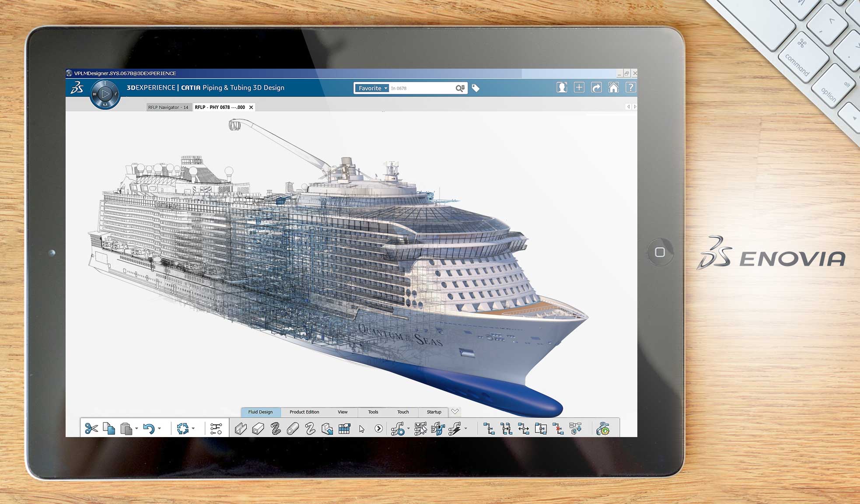Open the user profile icon
Screen dimensions: 860x504
pos(562,87)
